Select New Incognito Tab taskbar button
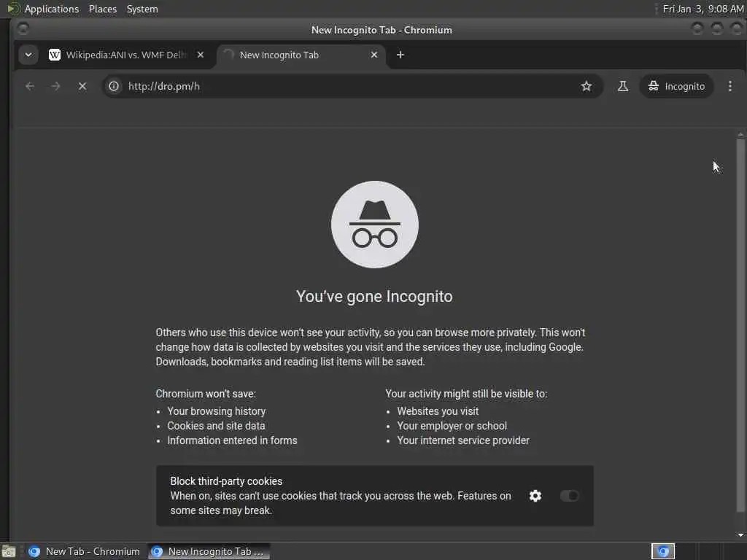Screen dimensions: 747x560 pos(209,551)
